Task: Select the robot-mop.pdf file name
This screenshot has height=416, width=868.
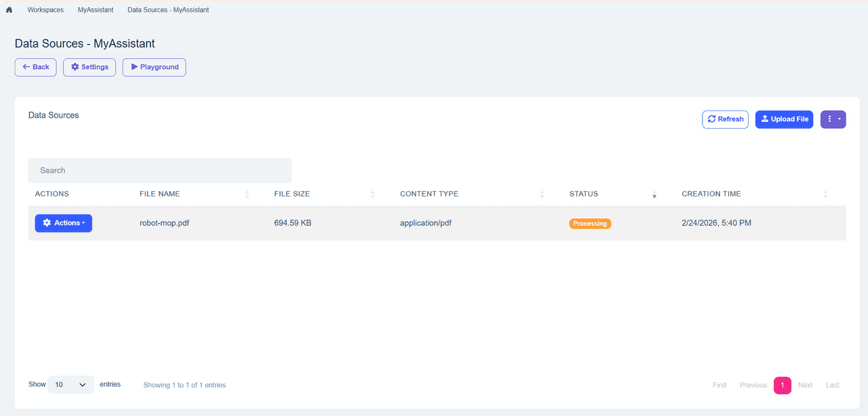Action: [x=164, y=223]
